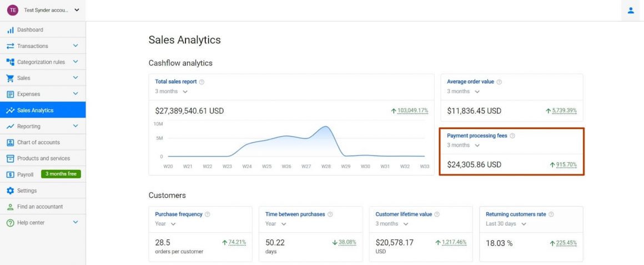Click the 103,049.17% growth link
The width and height of the screenshot is (644, 265).
412,111
